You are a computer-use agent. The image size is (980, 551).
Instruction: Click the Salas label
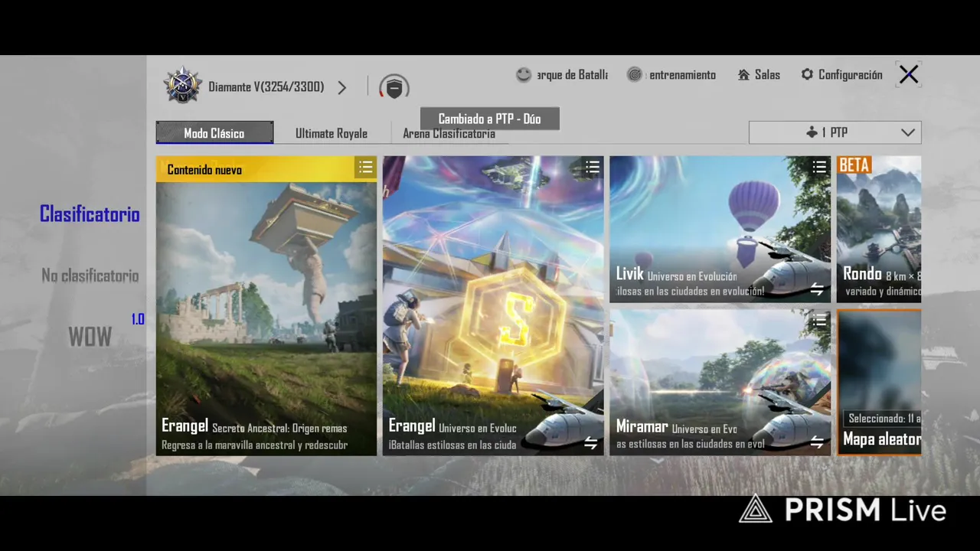(767, 74)
